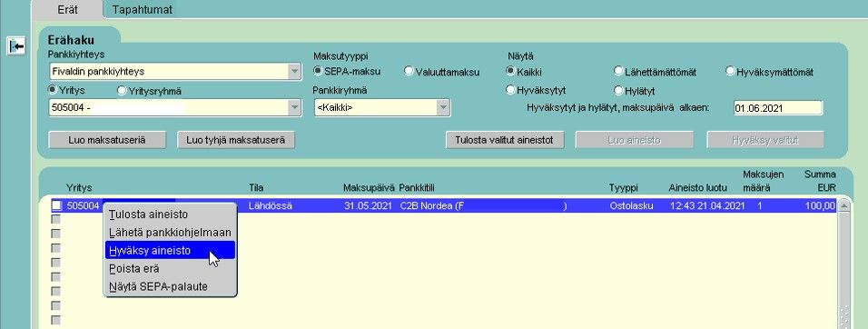The height and width of the screenshot is (329, 868).
Task: Select the Hyväksymättömät option
Action: point(730,71)
